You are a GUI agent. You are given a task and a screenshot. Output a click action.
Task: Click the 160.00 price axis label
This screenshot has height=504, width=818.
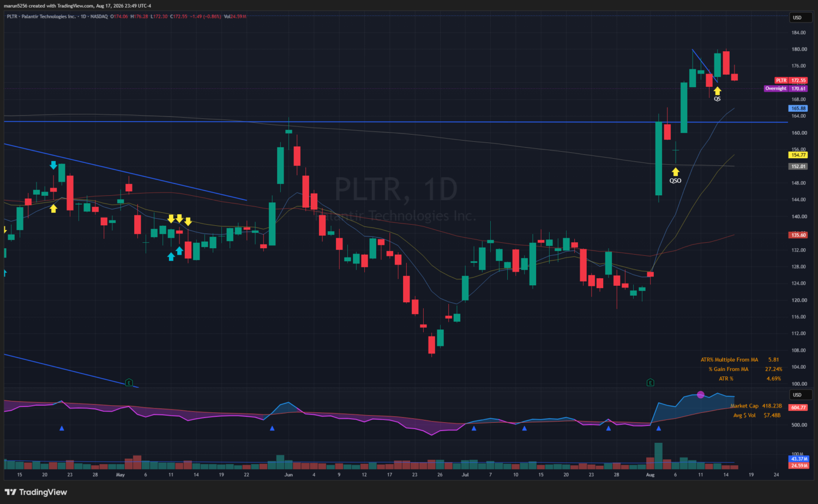tap(798, 133)
